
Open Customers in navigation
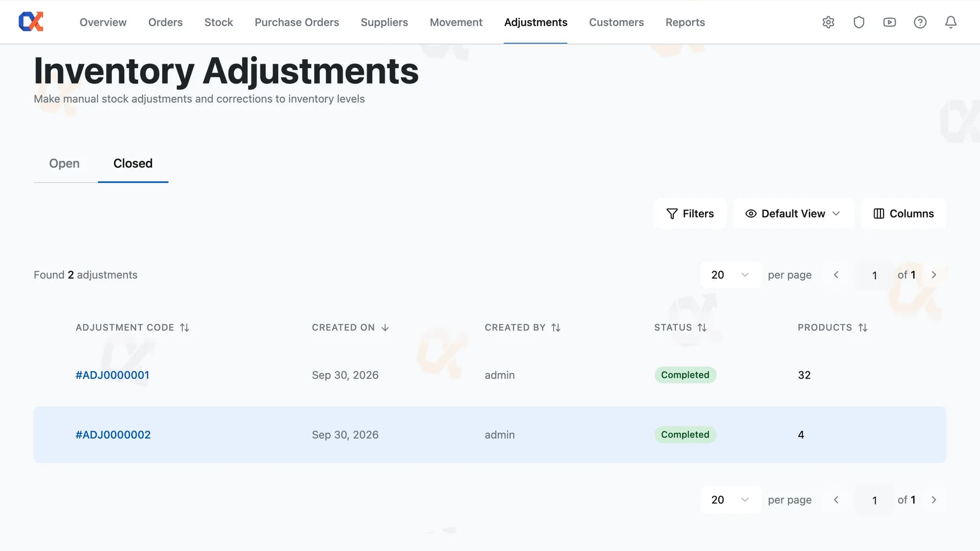(616, 22)
